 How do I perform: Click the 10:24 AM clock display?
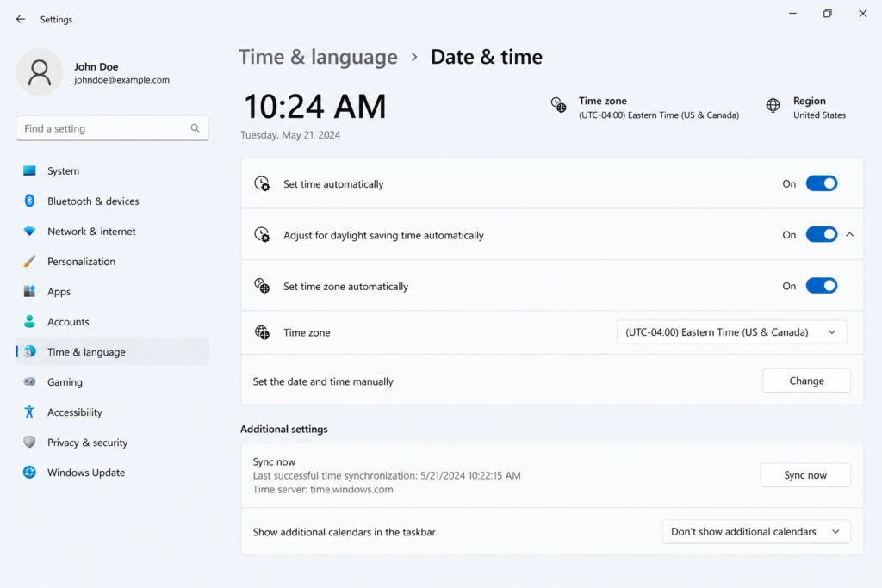(315, 106)
